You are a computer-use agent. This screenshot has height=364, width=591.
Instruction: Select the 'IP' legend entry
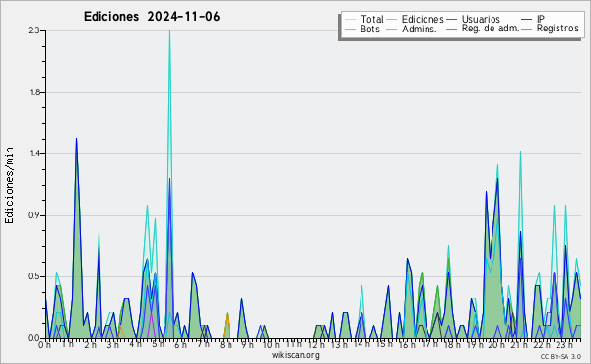click(x=541, y=19)
